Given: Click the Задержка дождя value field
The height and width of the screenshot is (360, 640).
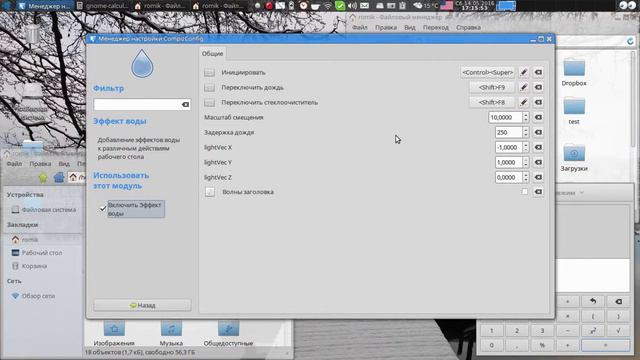Looking at the screenshot, I should [509, 132].
